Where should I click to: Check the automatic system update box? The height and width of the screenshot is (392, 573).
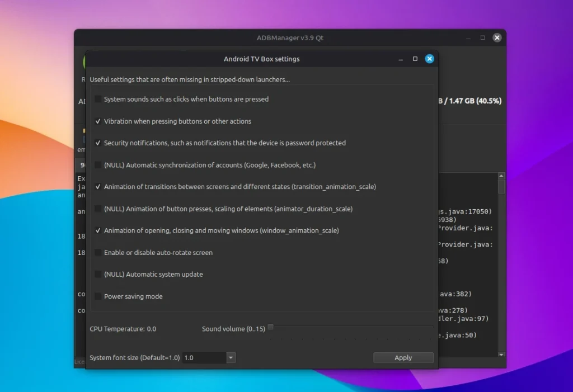coord(98,275)
